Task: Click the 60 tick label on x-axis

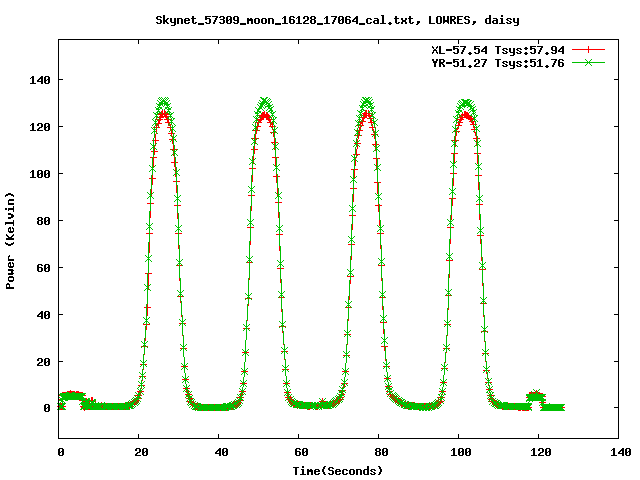Action: (x=301, y=452)
